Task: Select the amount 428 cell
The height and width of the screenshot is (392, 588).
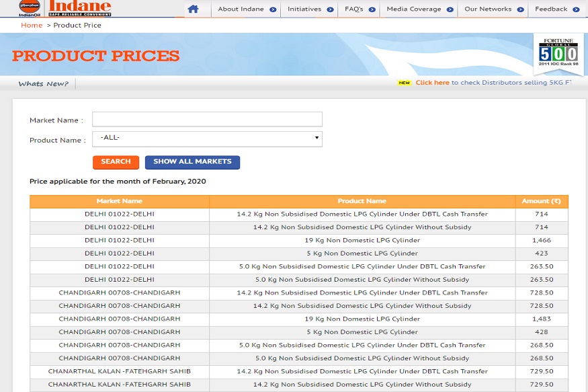Action: click(x=542, y=332)
